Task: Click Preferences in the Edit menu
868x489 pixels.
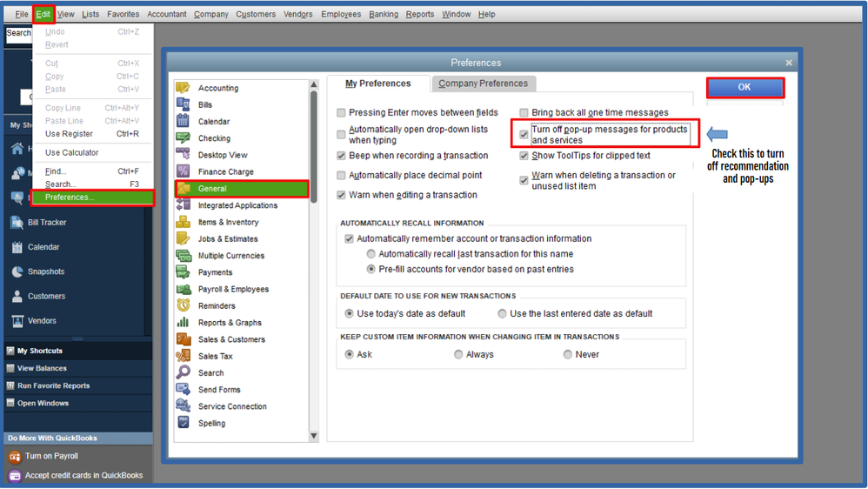Action: [92, 198]
